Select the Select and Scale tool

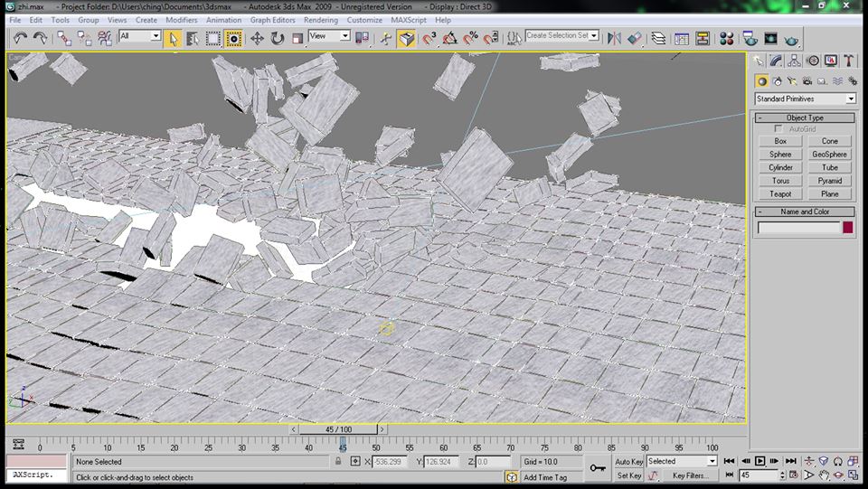point(297,38)
